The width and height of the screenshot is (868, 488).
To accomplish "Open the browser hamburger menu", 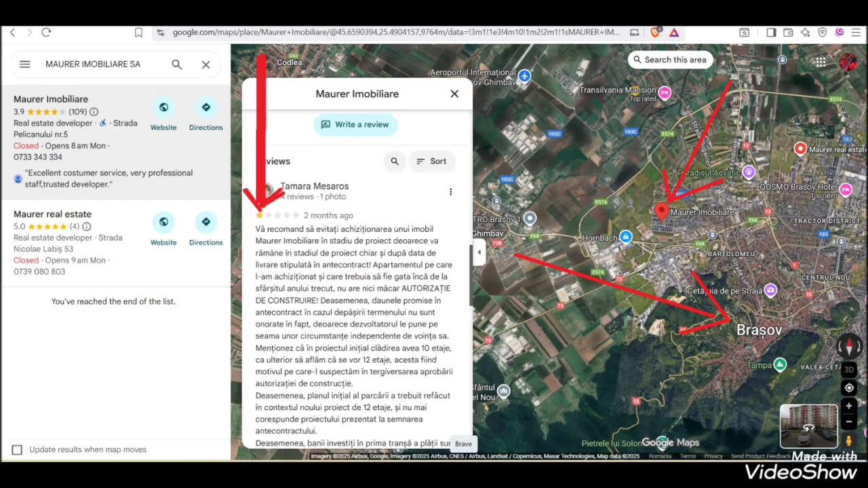I will (x=856, y=33).
